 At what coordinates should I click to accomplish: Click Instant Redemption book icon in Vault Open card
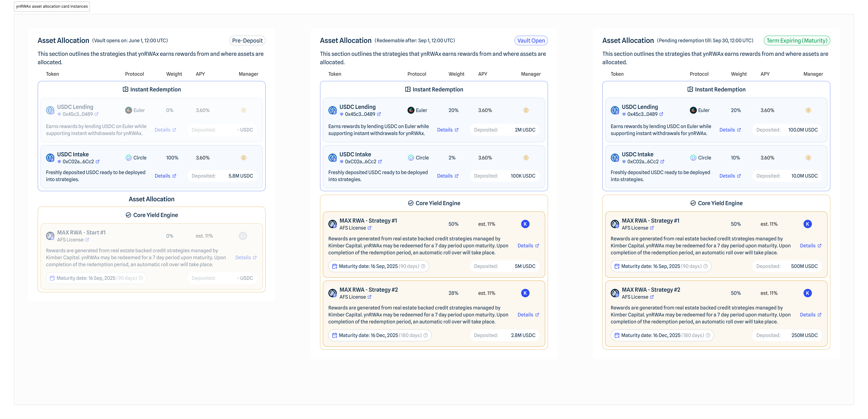coord(408,89)
